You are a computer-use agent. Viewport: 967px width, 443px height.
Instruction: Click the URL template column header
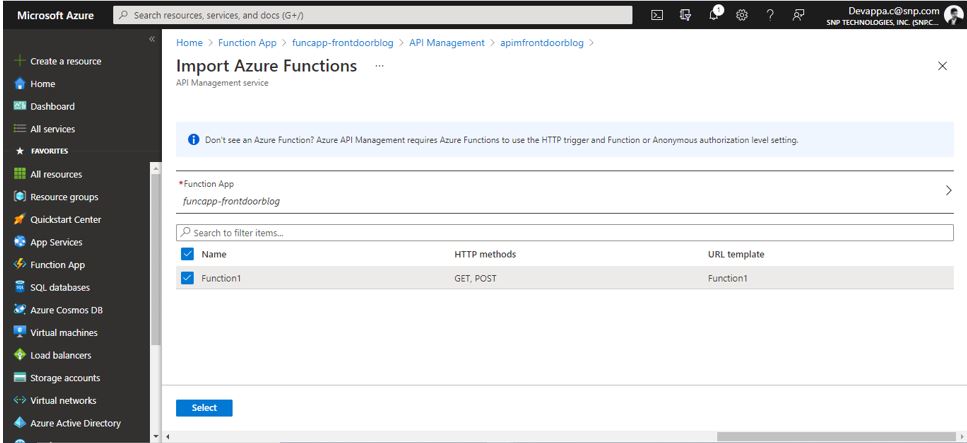[x=736, y=254]
